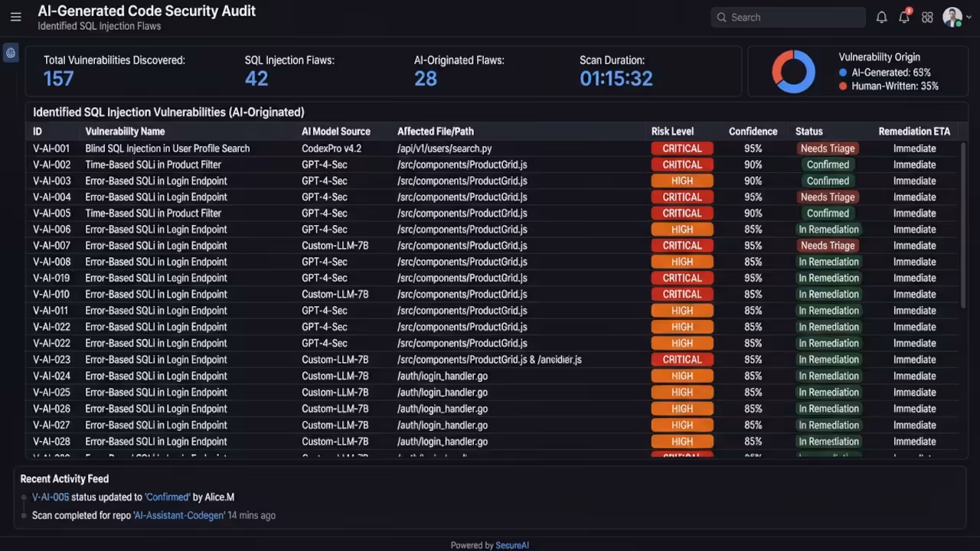Viewport: 980px width, 551px height.
Task: Click the CRITICAL badge in row V-AI-007
Action: click(x=682, y=246)
